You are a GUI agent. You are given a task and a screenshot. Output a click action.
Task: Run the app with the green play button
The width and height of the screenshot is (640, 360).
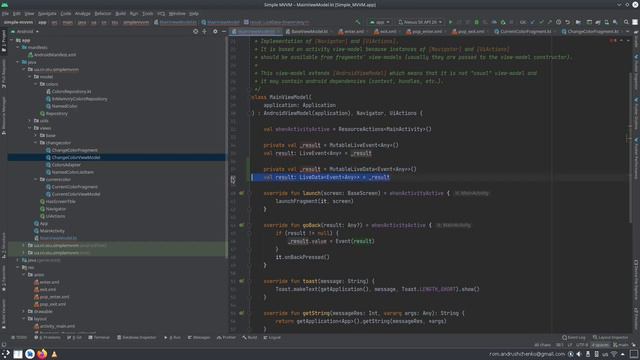[x=451, y=22]
